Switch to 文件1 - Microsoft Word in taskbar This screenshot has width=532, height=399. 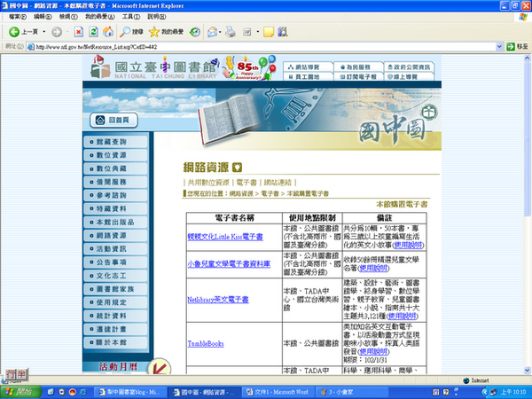coord(278,392)
